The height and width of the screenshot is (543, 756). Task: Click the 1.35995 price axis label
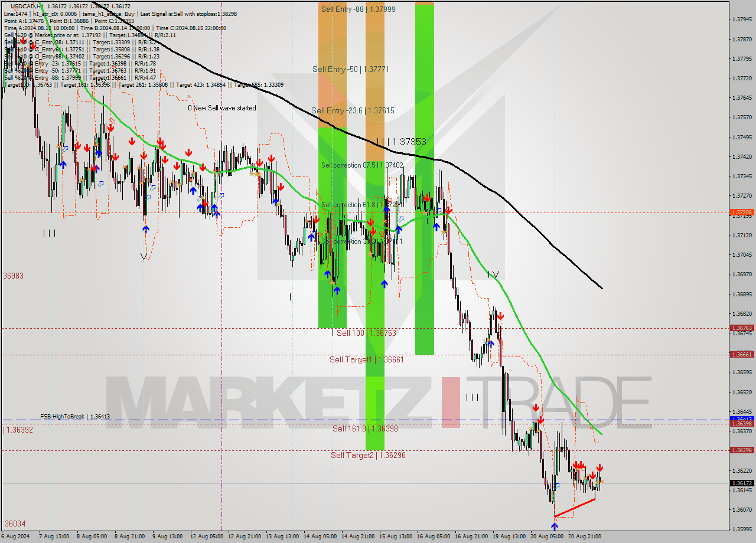[741, 529]
